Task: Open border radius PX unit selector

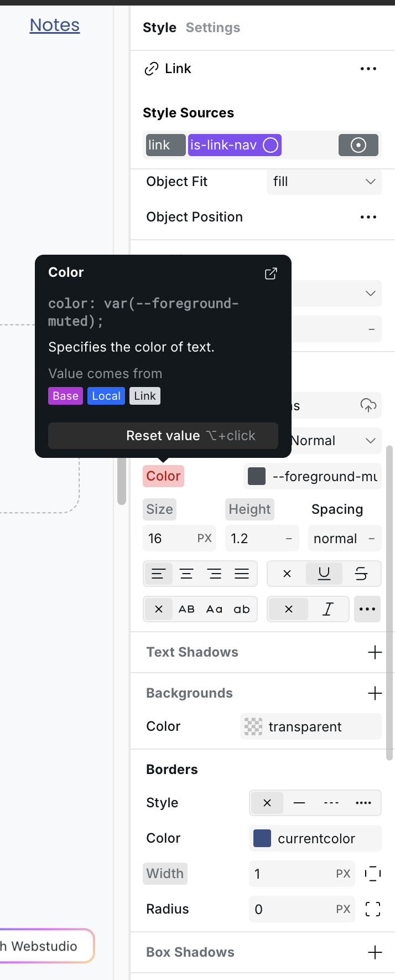Action: (343, 909)
